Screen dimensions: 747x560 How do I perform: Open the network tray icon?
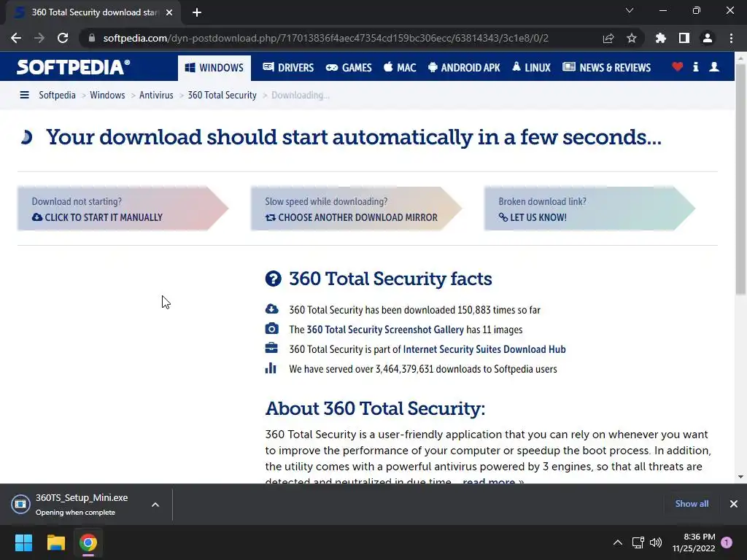(x=638, y=542)
